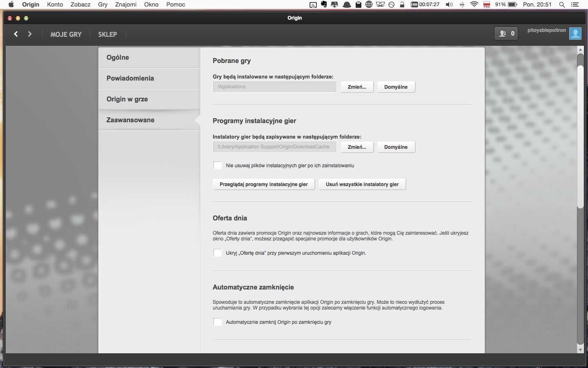Image resolution: width=588 pixels, height=368 pixels.
Task: Click the bowler hat menu bar icon
Action: tap(346, 4)
